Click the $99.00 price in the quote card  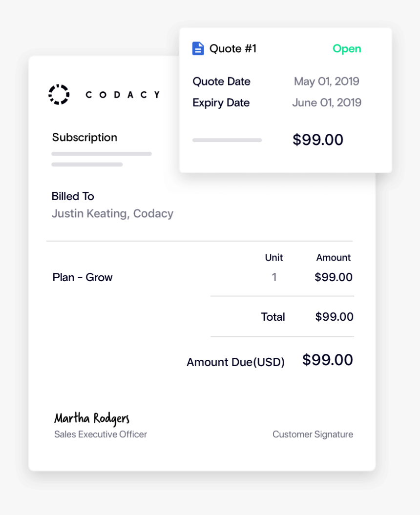[x=318, y=140]
